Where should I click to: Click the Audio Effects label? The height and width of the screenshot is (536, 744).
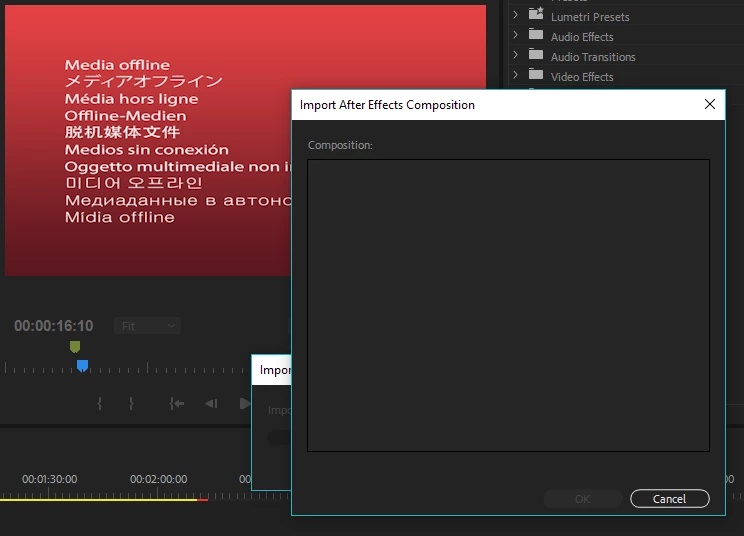[582, 37]
